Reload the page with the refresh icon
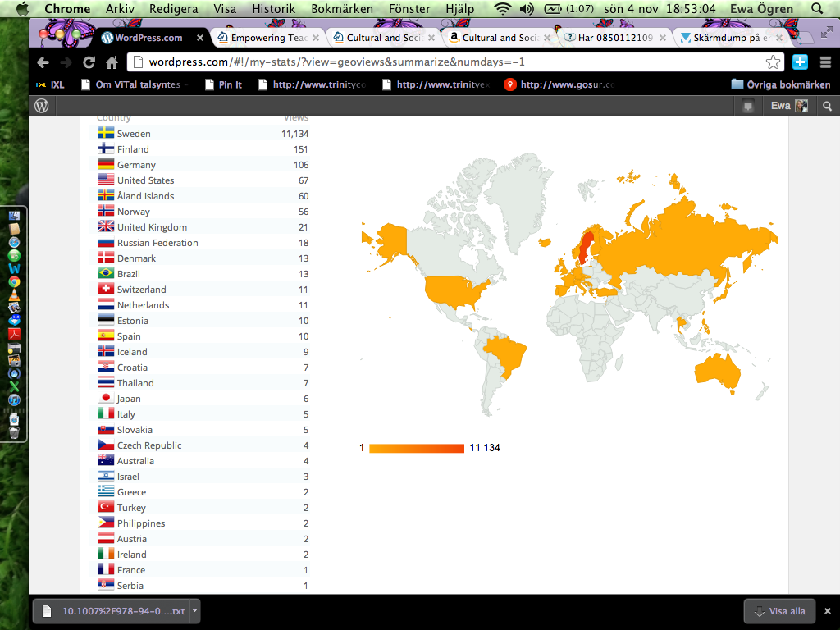Image resolution: width=840 pixels, height=630 pixels. (89, 62)
